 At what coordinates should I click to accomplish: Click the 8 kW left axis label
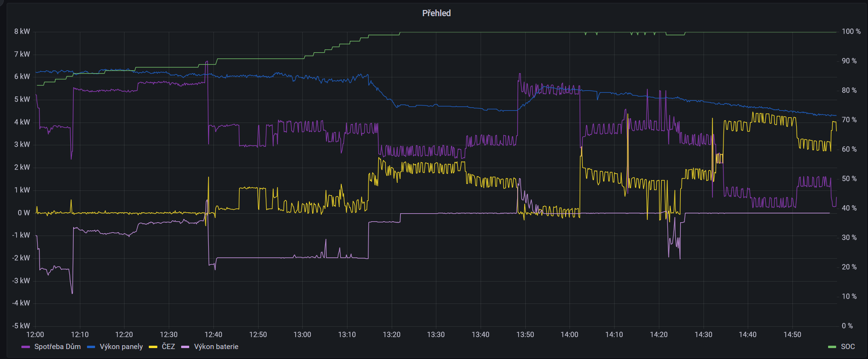coord(22,32)
